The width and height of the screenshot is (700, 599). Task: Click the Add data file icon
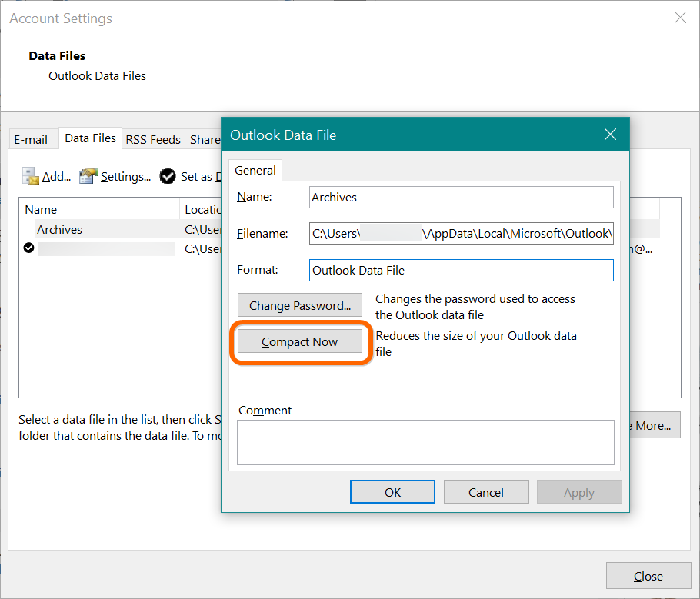26,176
